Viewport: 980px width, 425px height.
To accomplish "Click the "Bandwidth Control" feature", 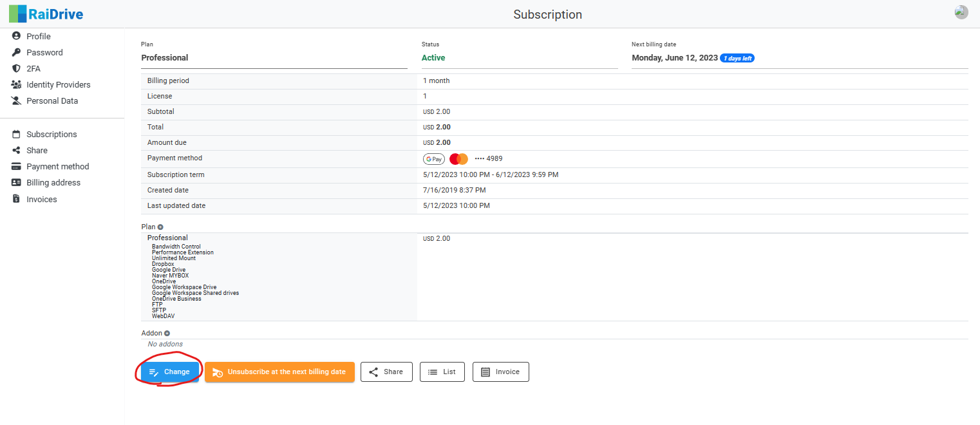I will [176, 247].
